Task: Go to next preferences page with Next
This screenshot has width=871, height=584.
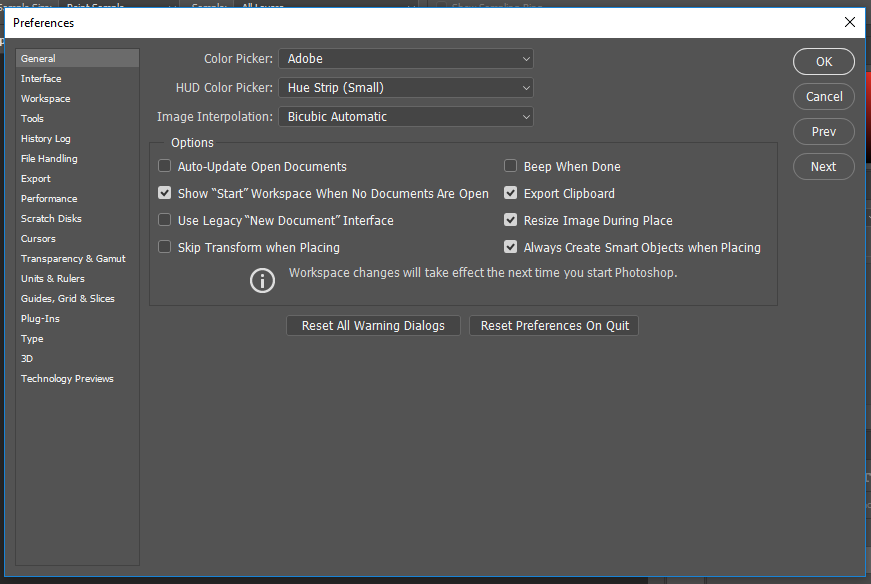Action: click(823, 167)
